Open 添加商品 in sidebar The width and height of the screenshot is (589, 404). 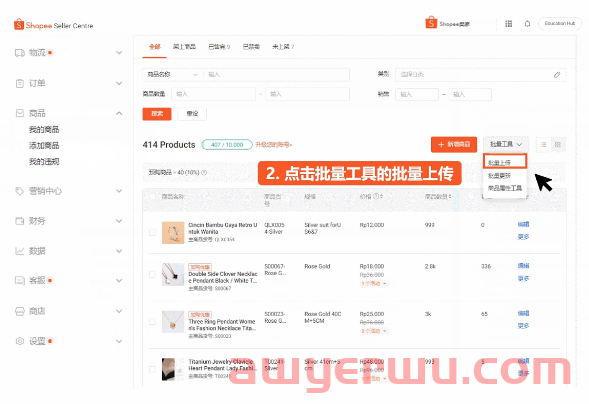click(44, 145)
